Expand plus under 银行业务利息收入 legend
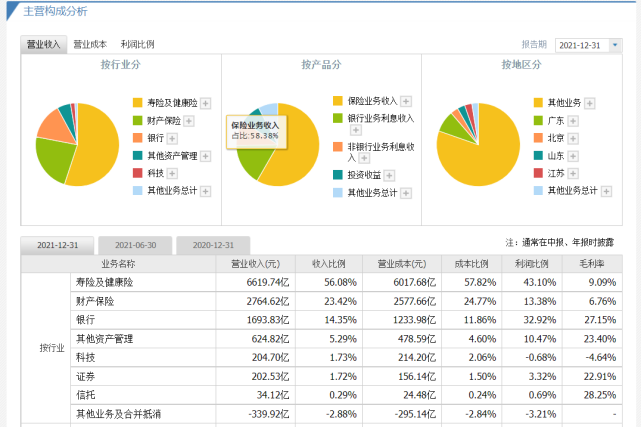Viewport: 641px width, 427px height. point(356,130)
